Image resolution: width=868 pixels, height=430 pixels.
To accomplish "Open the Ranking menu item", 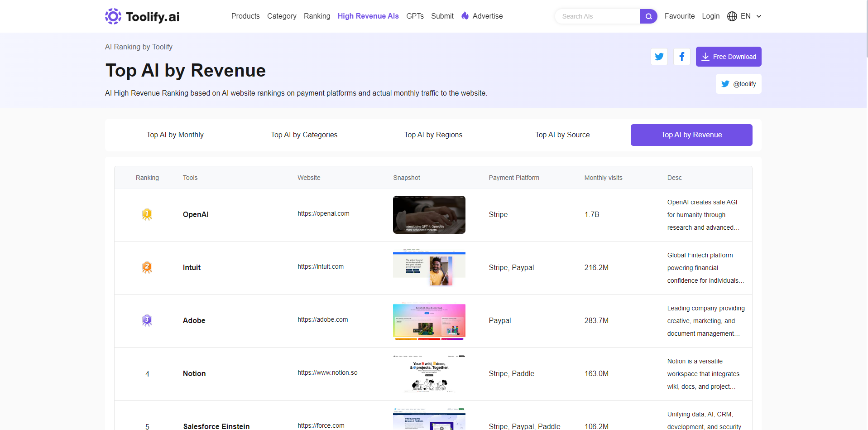I will [317, 16].
